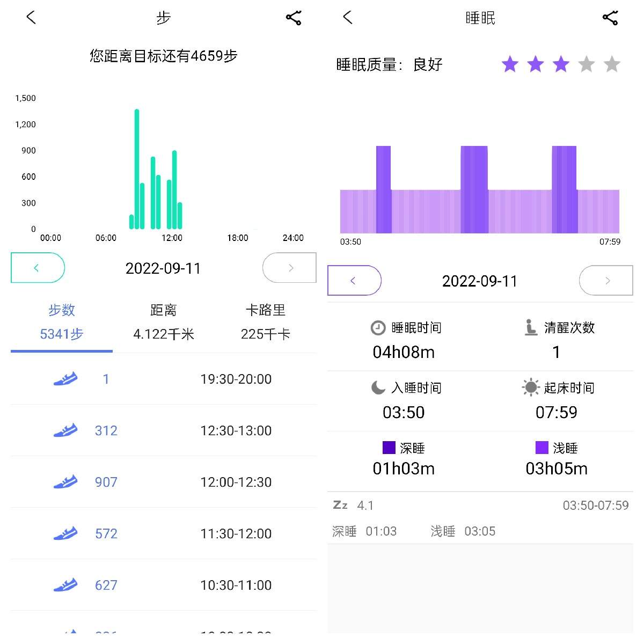Image resolution: width=644 pixels, height=644 pixels.
Task: Go back from the sleep screen
Action: point(348,17)
